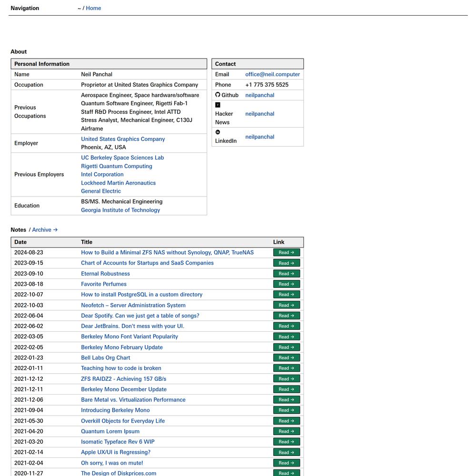The image size is (476, 476).
Task: Open General Electric link
Action: click(101, 191)
